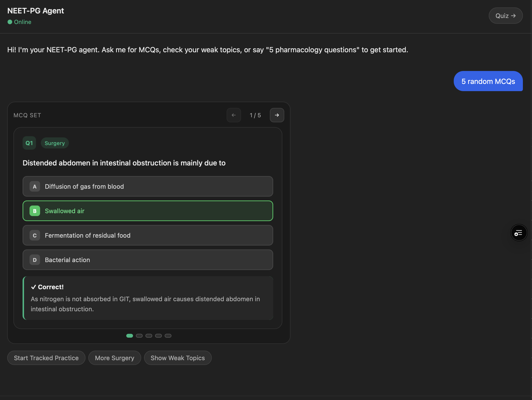Image resolution: width=532 pixels, height=400 pixels.
Task: Click the Q1 question number badge
Action: pyautogui.click(x=29, y=143)
